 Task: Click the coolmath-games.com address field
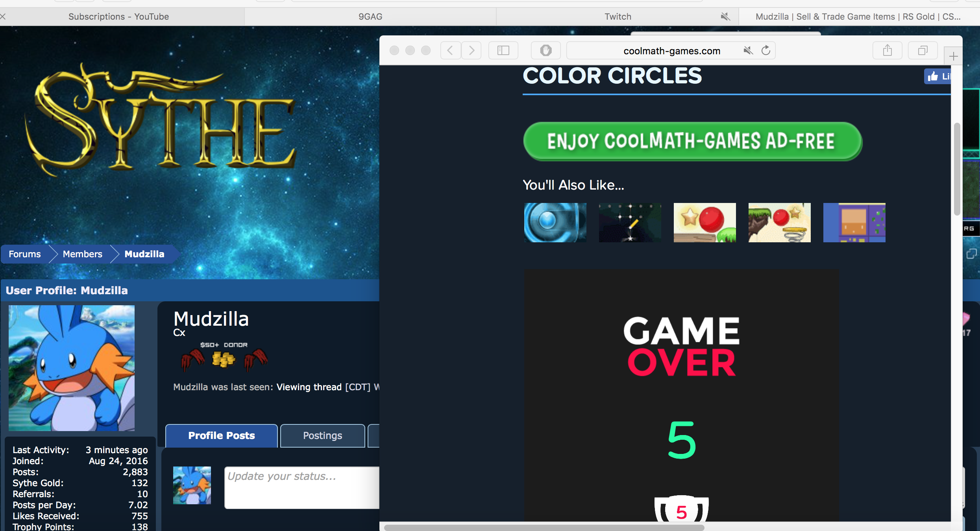click(x=671, y=50)
